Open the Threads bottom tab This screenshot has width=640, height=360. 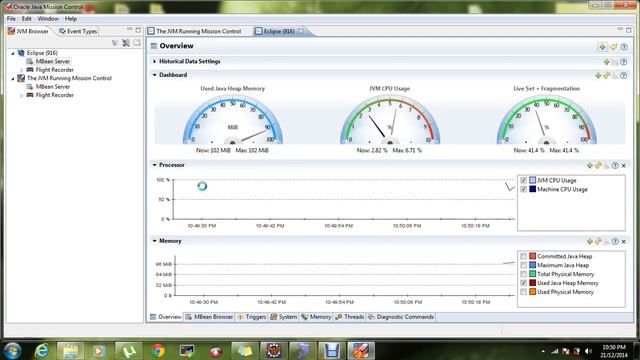(349, 317)
